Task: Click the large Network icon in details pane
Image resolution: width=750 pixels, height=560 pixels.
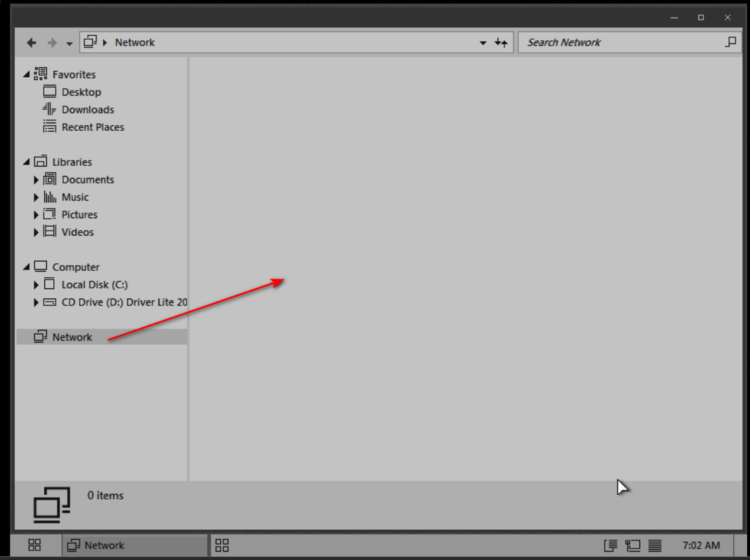Action: pyautogui.click(x=52, y=505)
